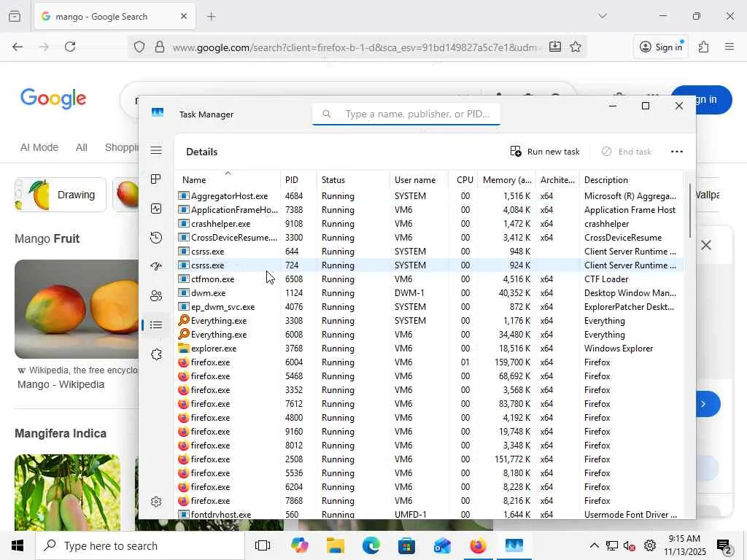This screenshot has height=560, width=747.
Task: Open Task Manager settings gear
Action: [156, 502]
